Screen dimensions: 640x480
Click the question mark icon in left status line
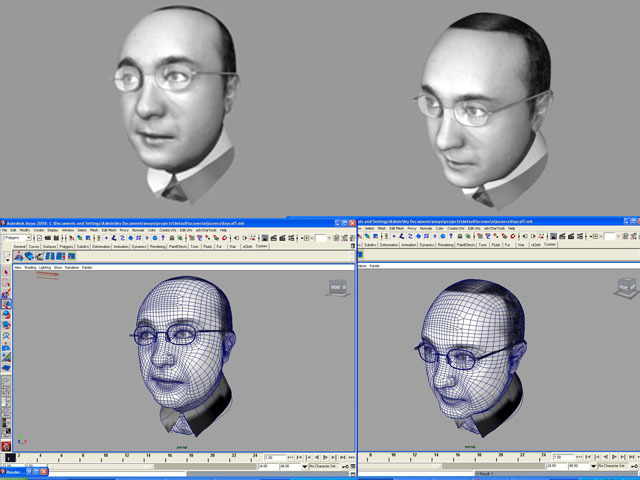[x=163, y=238]
